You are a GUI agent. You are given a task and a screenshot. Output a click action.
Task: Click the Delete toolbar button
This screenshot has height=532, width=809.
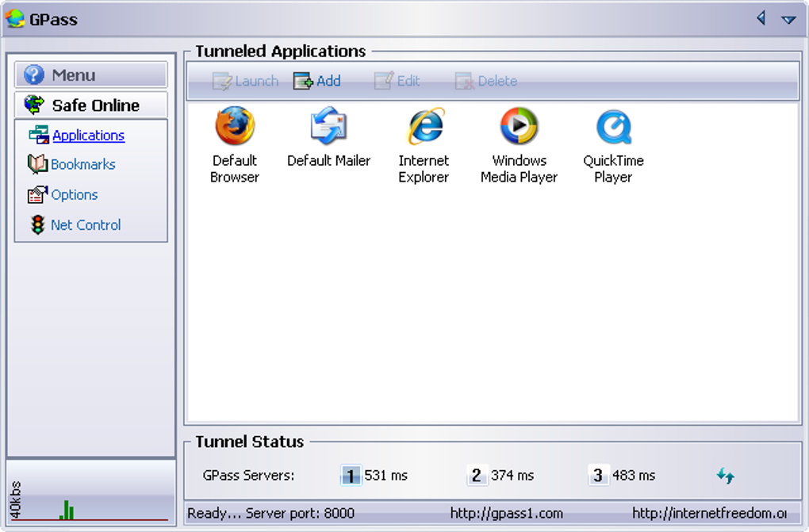pos(486,81)
